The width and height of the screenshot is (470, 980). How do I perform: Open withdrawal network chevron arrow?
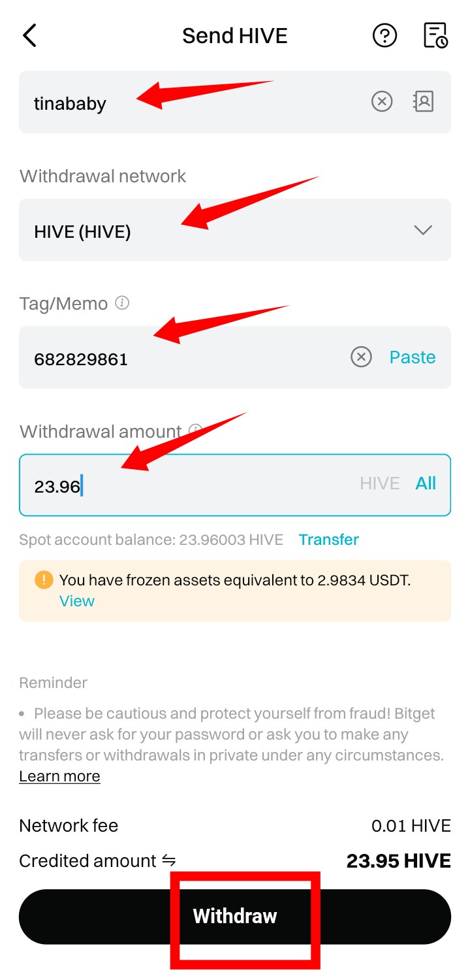click(x=423, y=230)
